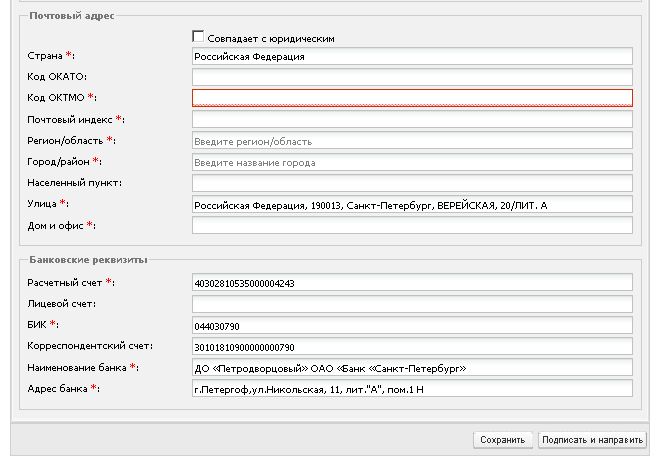The height and width of the screenshot is (474, 671).
Task: Select the Почтовый индекс input field
Action: click(x=412, y=119)
